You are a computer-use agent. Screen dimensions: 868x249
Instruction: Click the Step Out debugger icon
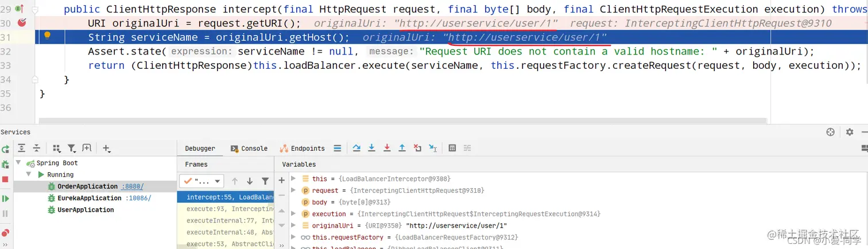402,148
